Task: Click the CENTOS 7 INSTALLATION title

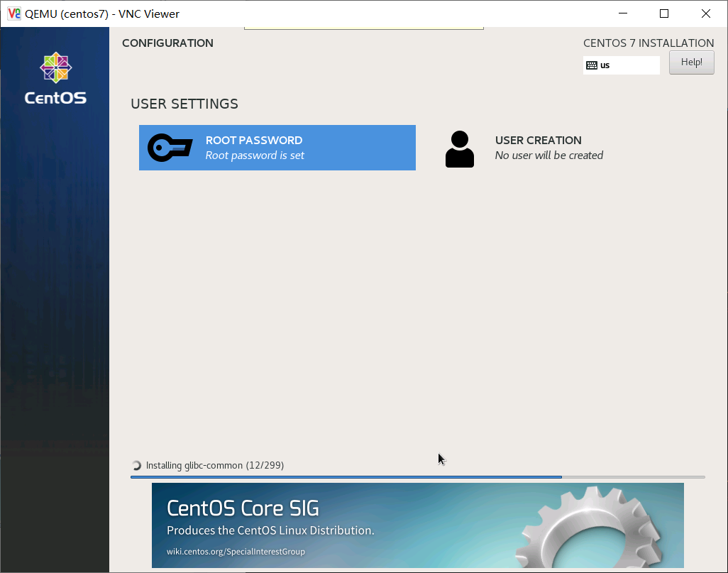Action: 649,43
